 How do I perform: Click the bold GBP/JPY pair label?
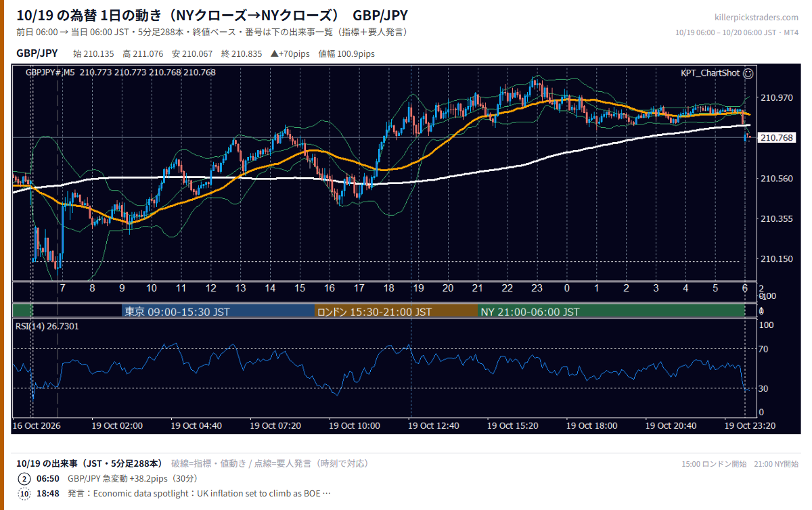(x=37, y=53)
